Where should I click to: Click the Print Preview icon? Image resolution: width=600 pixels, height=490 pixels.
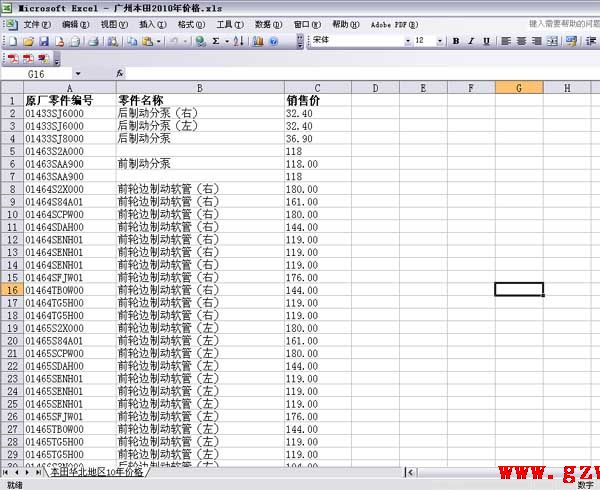(x=75, y=41)
